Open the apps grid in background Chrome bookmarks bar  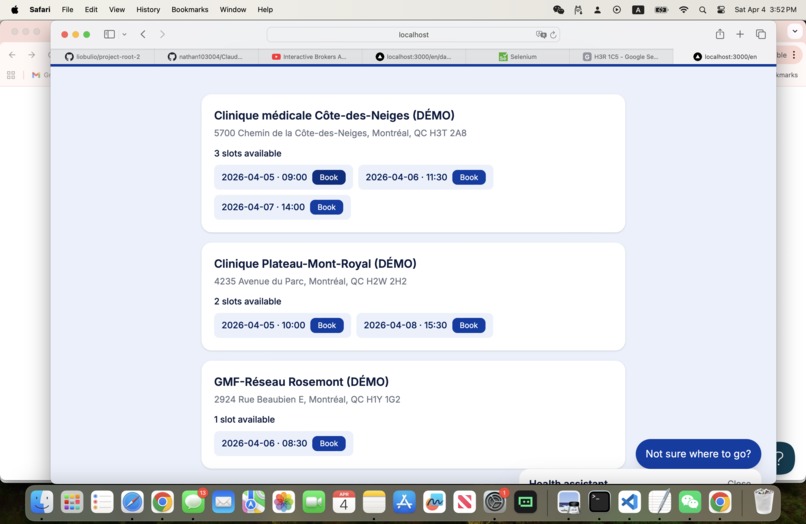(11, 75)
